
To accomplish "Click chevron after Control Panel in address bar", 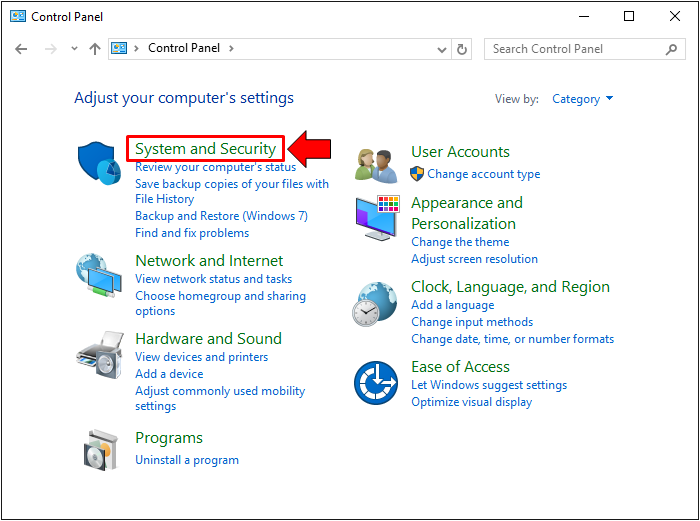I will click(231, 48).
